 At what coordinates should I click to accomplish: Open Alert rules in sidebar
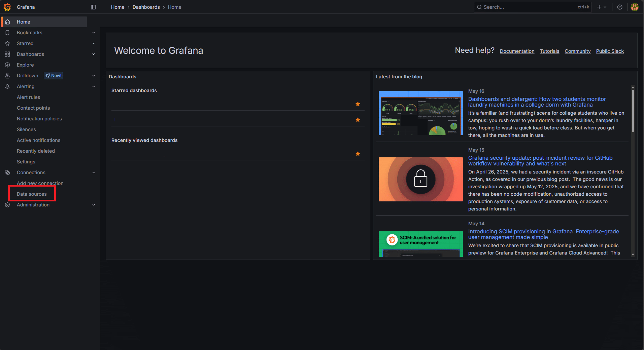pos(28,97)
